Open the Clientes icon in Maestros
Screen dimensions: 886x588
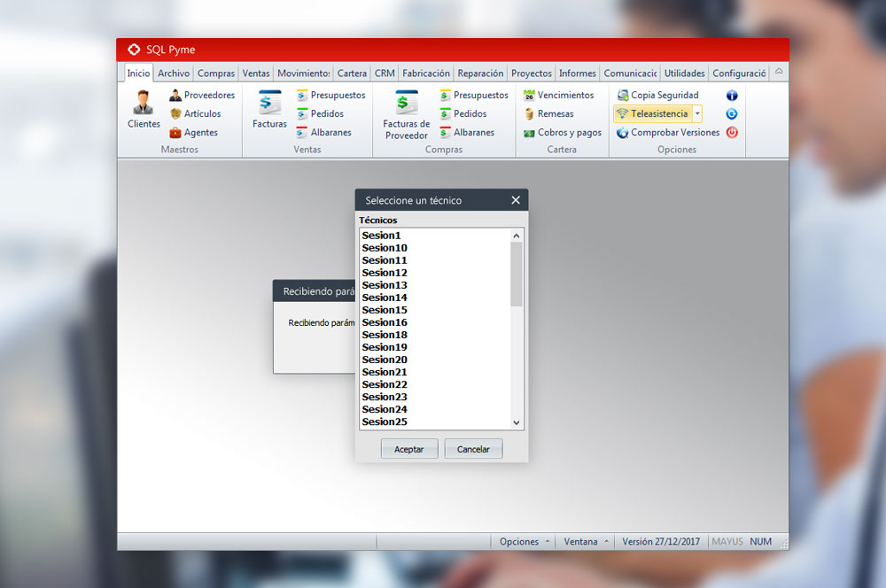pyautogui.click(x=144, y=104)
